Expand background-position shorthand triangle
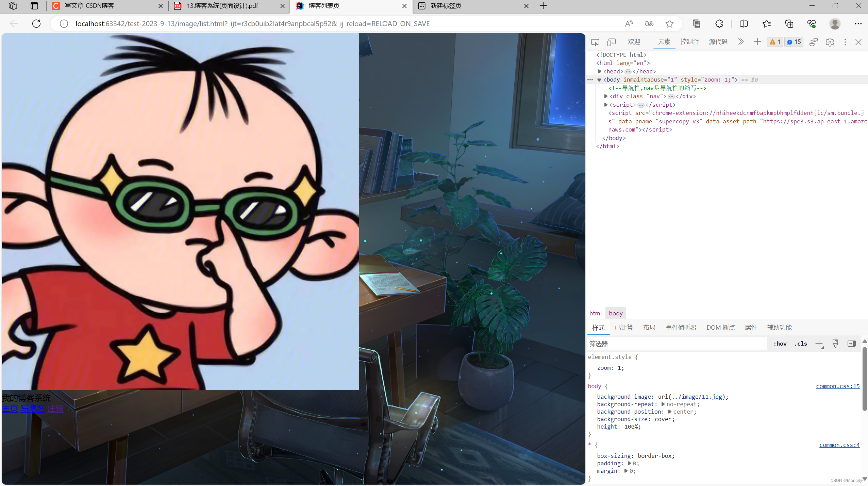 tap(670, 412)
